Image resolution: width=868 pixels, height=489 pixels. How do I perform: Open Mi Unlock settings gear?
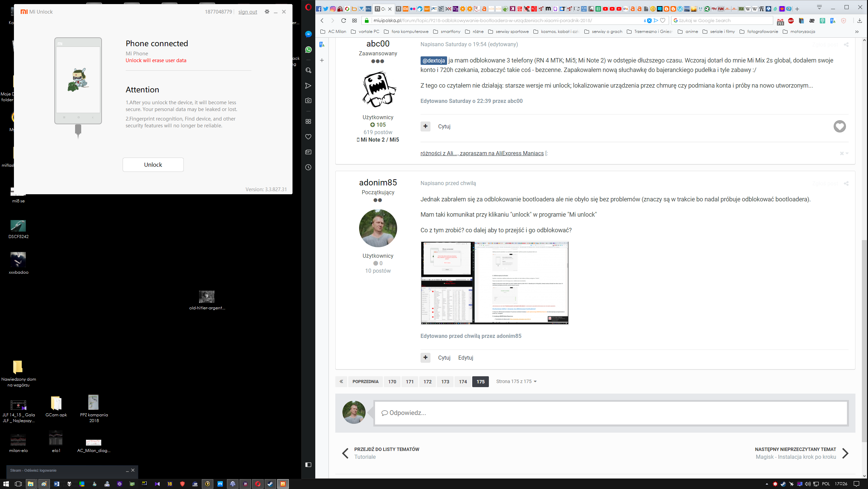267,12
